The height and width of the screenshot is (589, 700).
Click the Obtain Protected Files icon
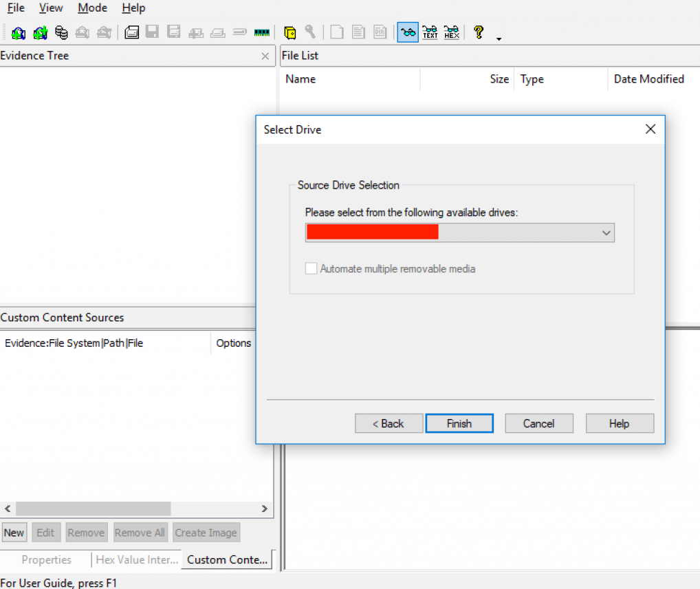pos(290,32)
